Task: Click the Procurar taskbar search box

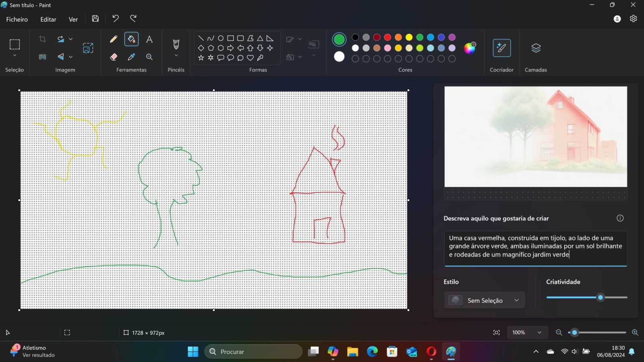Action: pyautogui.click(x=254, y=352)
